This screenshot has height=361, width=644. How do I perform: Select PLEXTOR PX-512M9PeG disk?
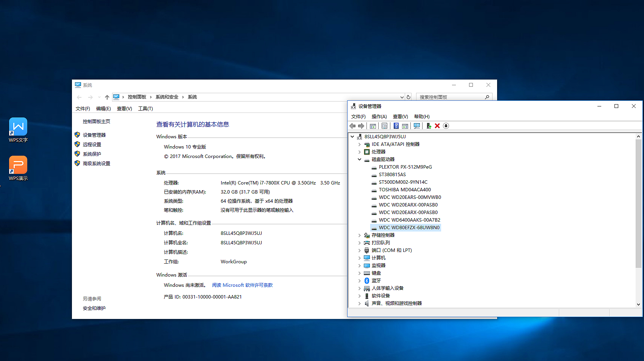(x=405, y=167)
